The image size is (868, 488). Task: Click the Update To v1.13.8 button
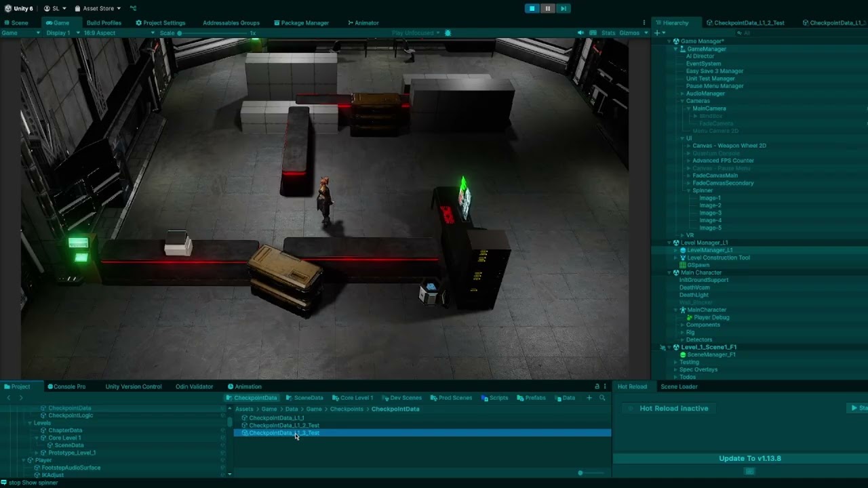[x=749, y=458]
